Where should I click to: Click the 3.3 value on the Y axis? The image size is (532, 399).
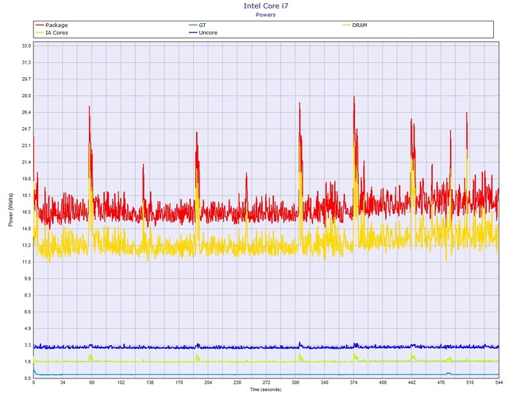(28, 345)
